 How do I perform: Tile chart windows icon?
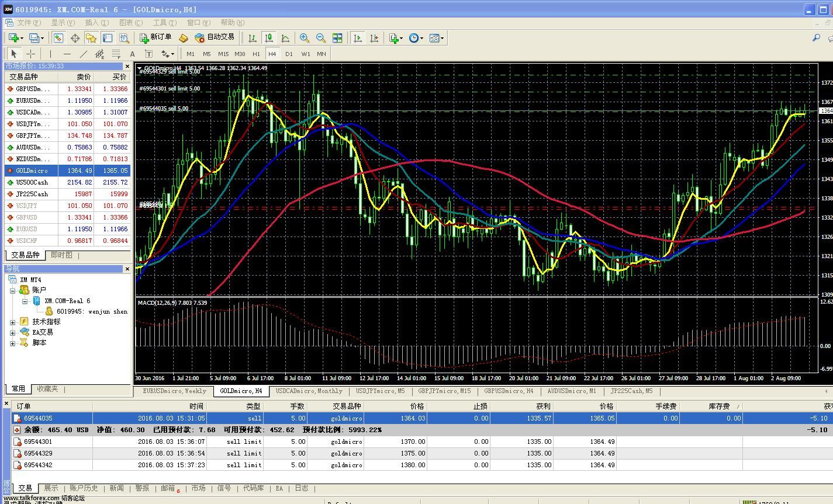tap(337, 38)
